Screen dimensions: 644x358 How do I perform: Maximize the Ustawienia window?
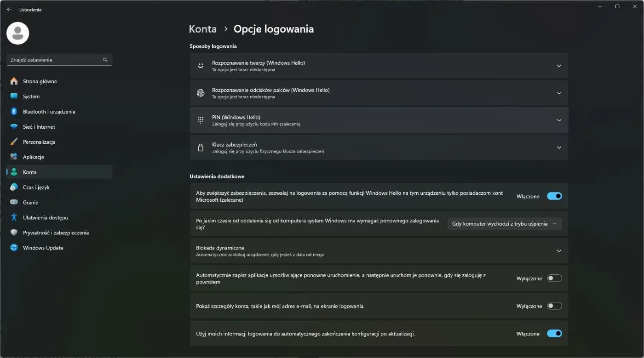click(x=617, y=6)
